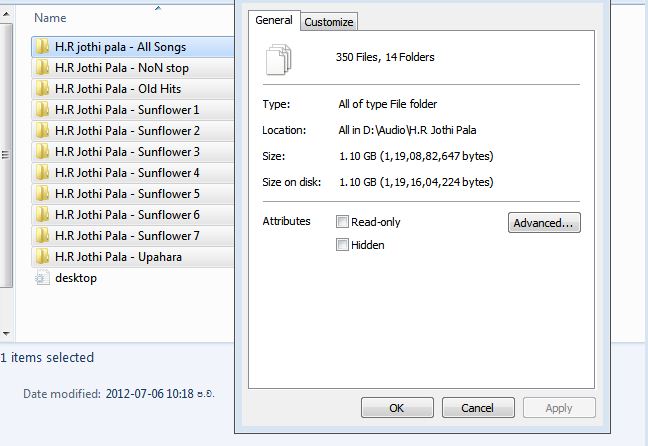Click folder icon of Sunflower 1 row
The image size is (648, 446).
tap(42, 110)
